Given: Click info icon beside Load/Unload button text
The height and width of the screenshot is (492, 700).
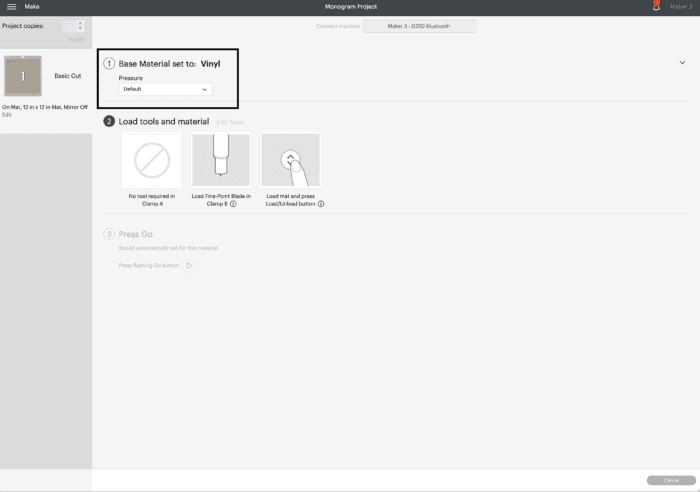Looking at the screenshot, I should click(321, 203).
